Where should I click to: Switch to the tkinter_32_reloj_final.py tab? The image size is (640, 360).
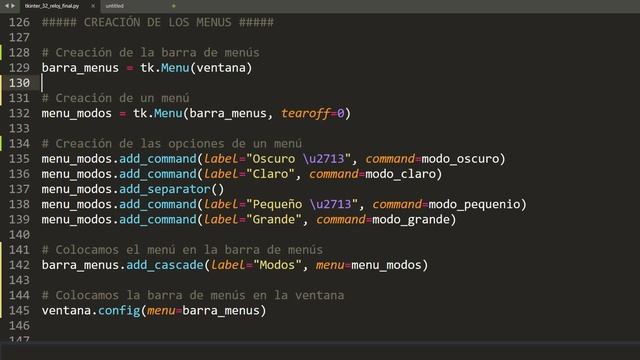click(52, 6)
